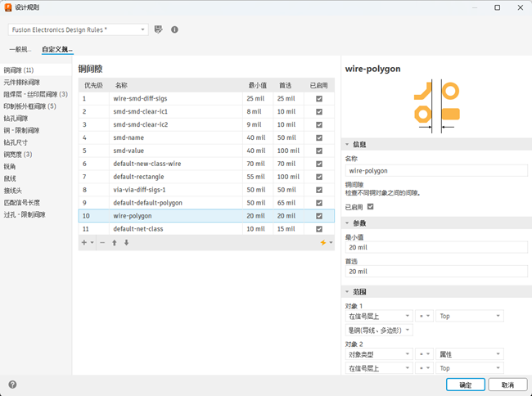
Task: Select 铜间隙 (11) in the sidebar
Action: [x=36, y=70]
